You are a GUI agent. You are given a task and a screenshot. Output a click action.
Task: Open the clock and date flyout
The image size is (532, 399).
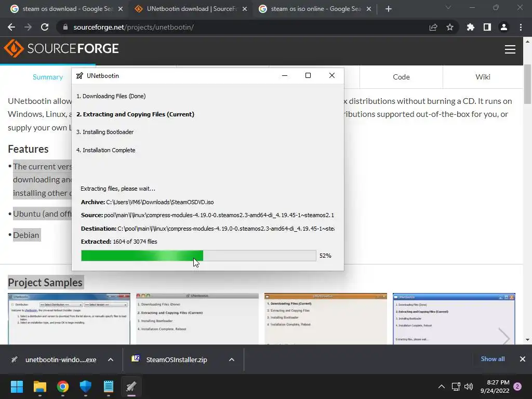point(495,387)
